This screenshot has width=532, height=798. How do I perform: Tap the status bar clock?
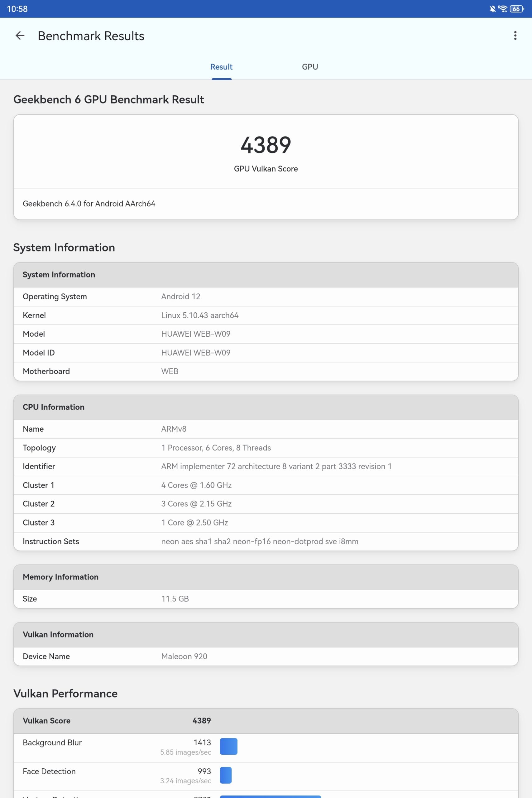tap(17, 9)
